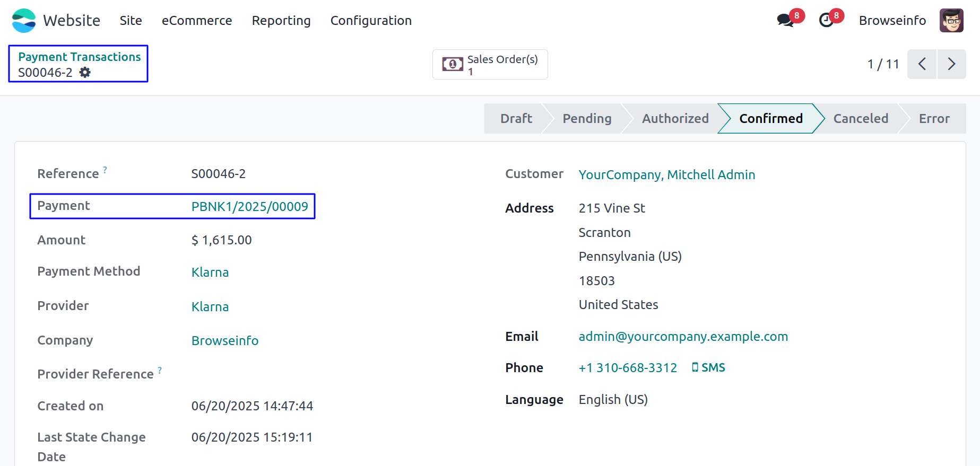Image resolution: width=980 pixels, height=466 pixels.
Task: Click the Website app logo icon
Action: [23, 21]
